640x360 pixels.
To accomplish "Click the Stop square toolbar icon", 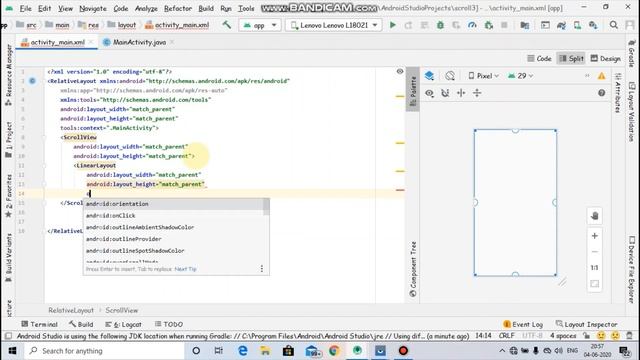I will point(504,25).
